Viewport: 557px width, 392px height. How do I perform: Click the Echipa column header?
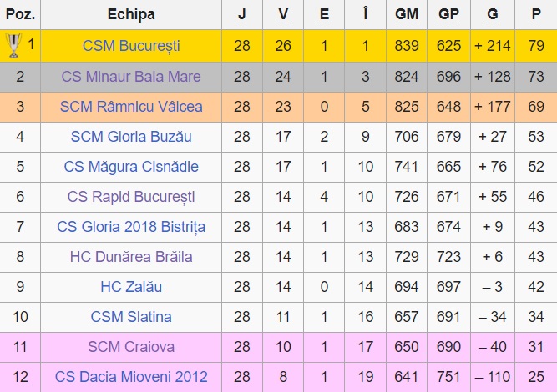131,15
